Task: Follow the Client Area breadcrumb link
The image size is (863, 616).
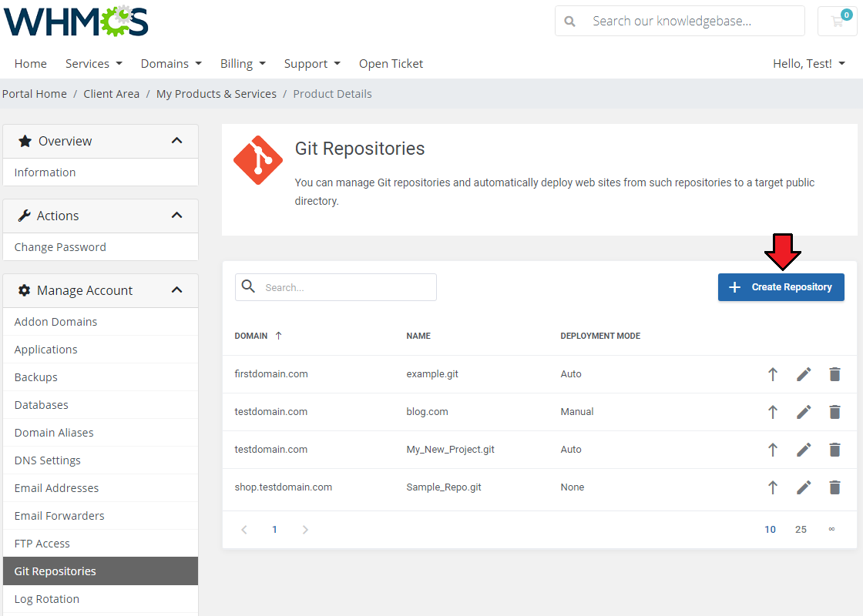Action: (111, 94)
